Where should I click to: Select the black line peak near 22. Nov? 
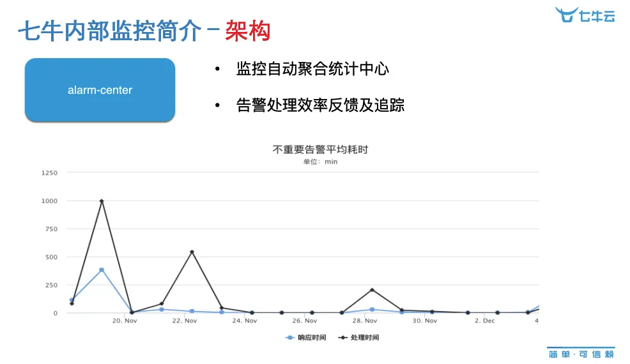click(x=192, y=252)
